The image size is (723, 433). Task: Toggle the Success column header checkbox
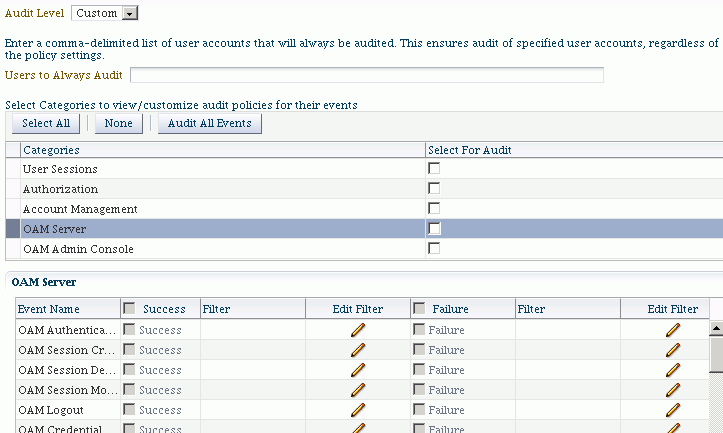point(130,308)
